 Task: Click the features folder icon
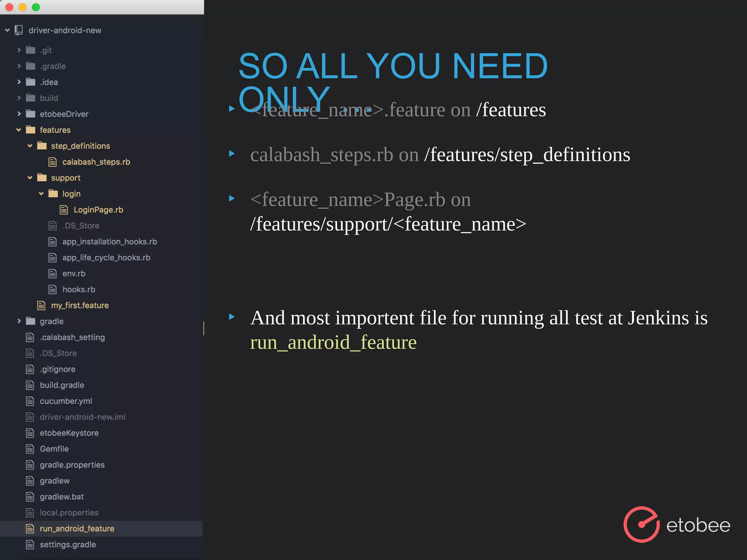[x=31, y=130]
